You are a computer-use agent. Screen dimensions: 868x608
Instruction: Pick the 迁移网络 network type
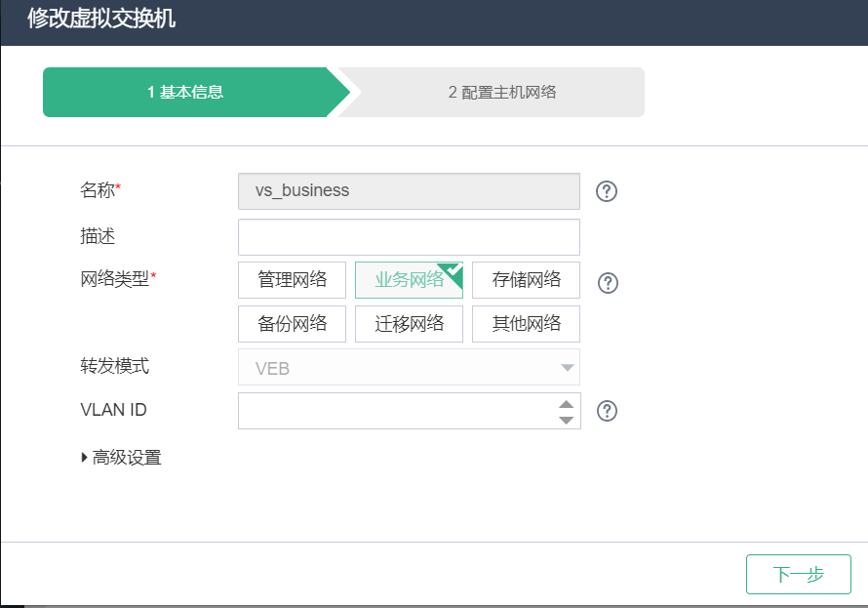pos(409,324)
